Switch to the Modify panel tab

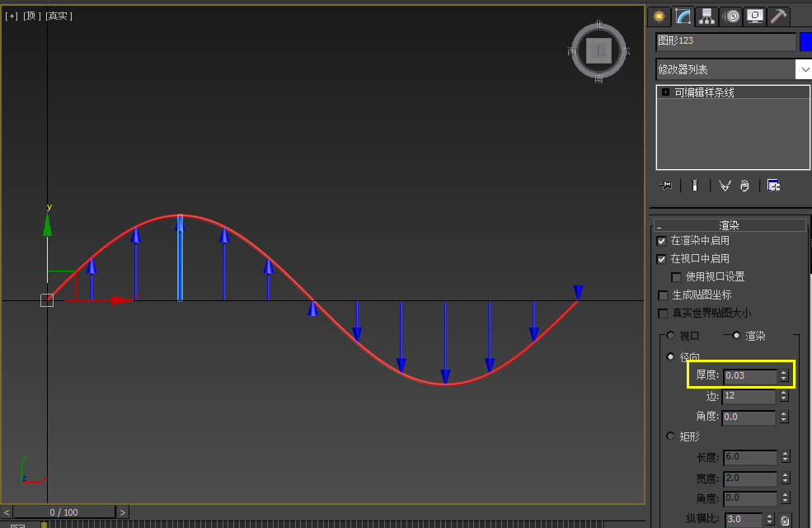click(x=683, y=16)
